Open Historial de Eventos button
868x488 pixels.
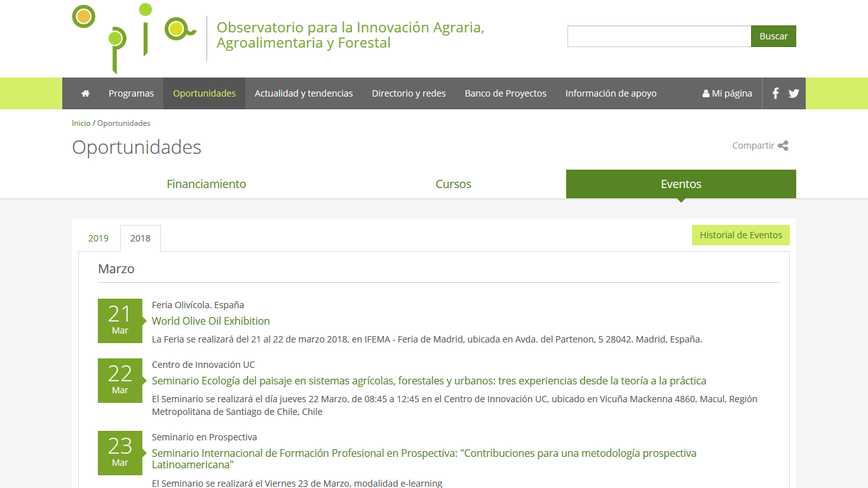pos(741,235)
